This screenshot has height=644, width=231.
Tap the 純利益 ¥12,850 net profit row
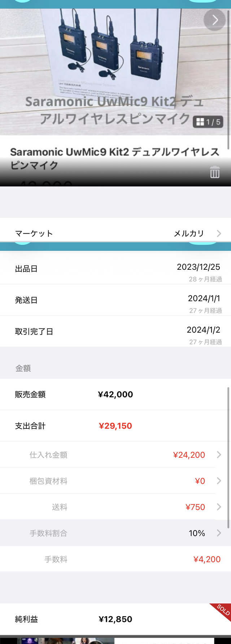point(115,619)
